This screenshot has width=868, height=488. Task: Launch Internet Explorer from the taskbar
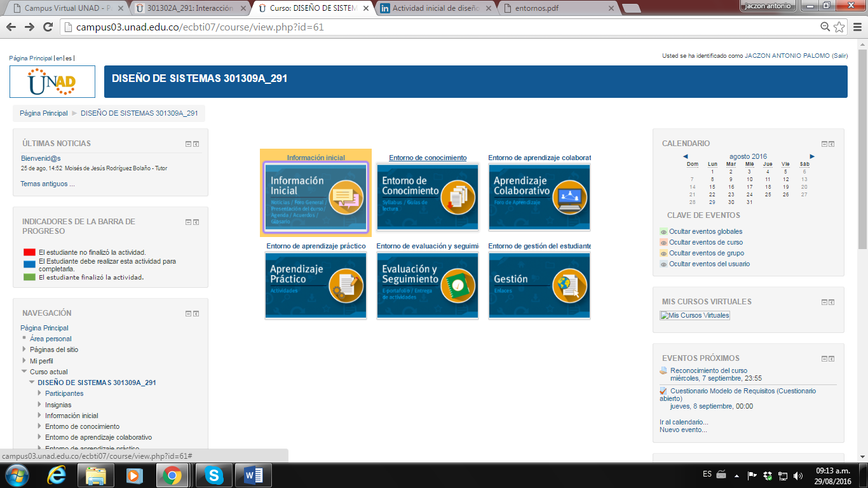coord(57,475)
